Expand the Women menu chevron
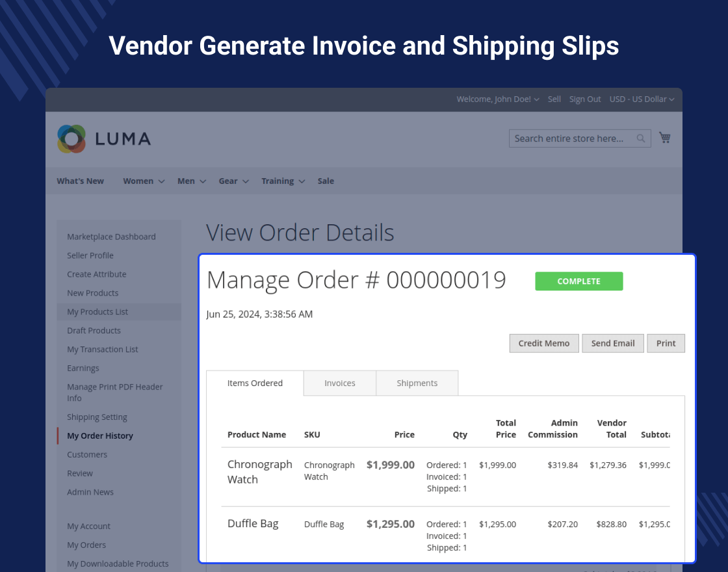The image size is (728, 572). (x=162, y=181)
